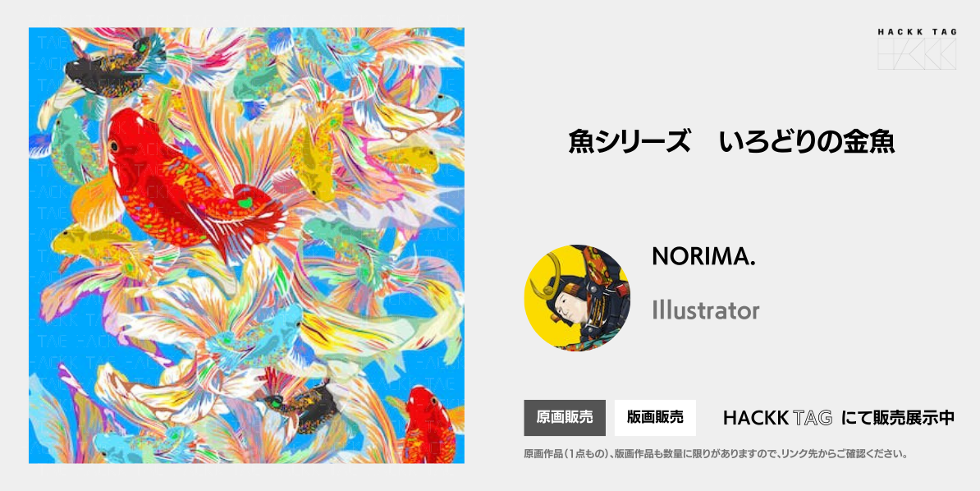
Task: Click the HACKK TAG text beside the sale buttons
Action: pos(777,418)
